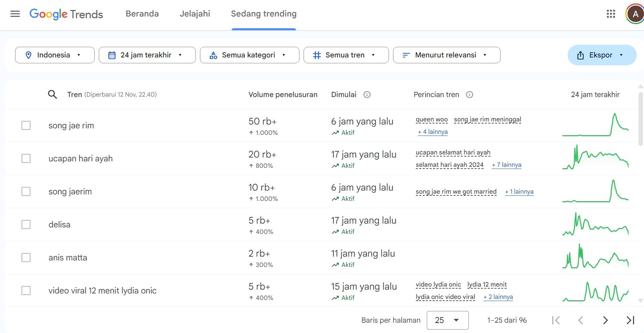
Task: Sort by Volume penelusuran column header
Action: [283, 95]
